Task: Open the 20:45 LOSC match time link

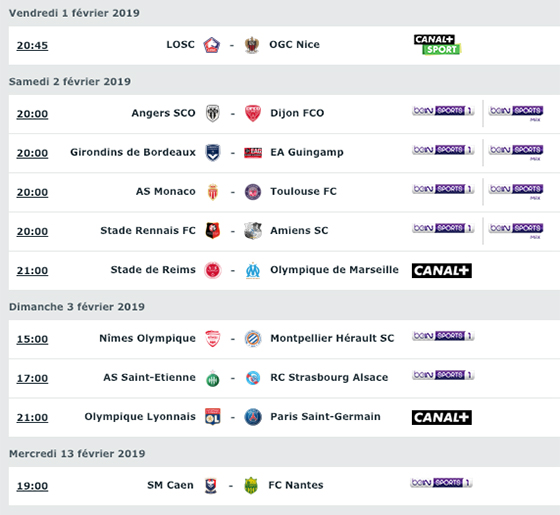Action: pos(32,46)
